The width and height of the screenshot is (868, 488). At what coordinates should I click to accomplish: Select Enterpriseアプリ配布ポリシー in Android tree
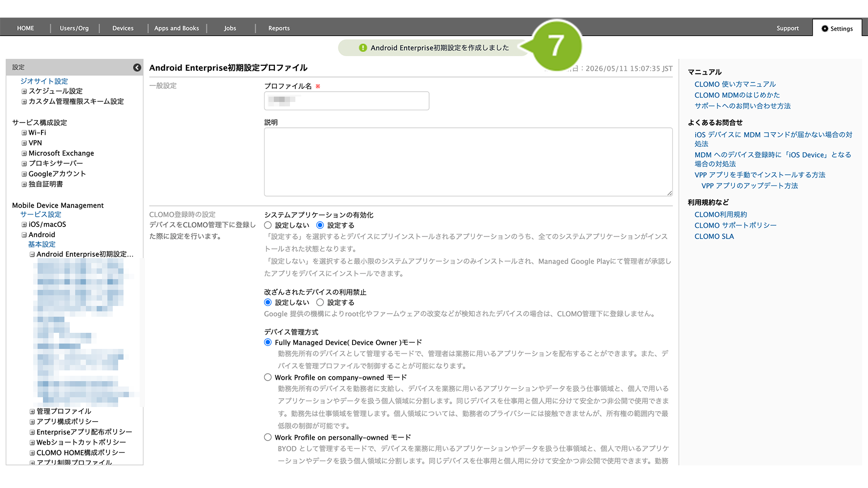(x=84, y=432)
